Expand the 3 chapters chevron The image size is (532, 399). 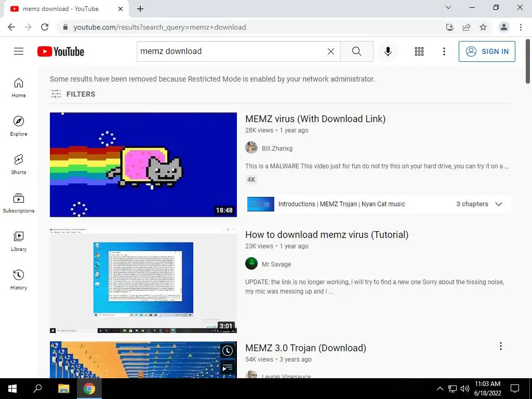point(498,204)
